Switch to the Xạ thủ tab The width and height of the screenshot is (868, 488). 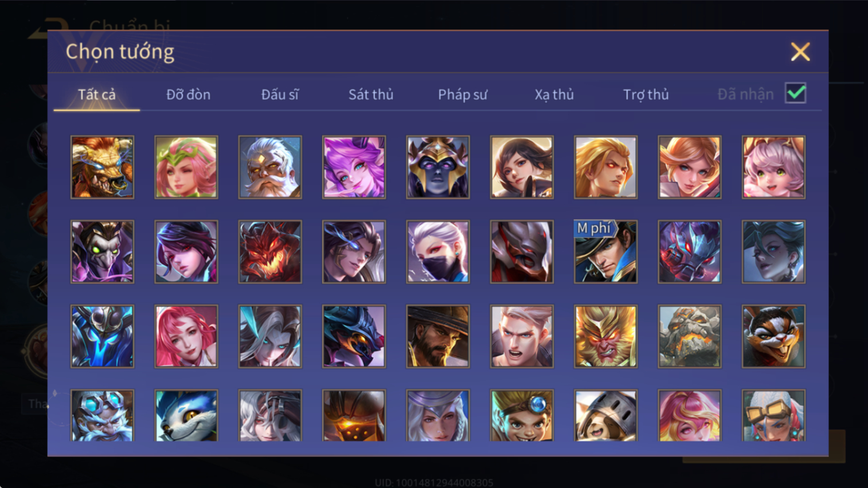tap(554, 95)
